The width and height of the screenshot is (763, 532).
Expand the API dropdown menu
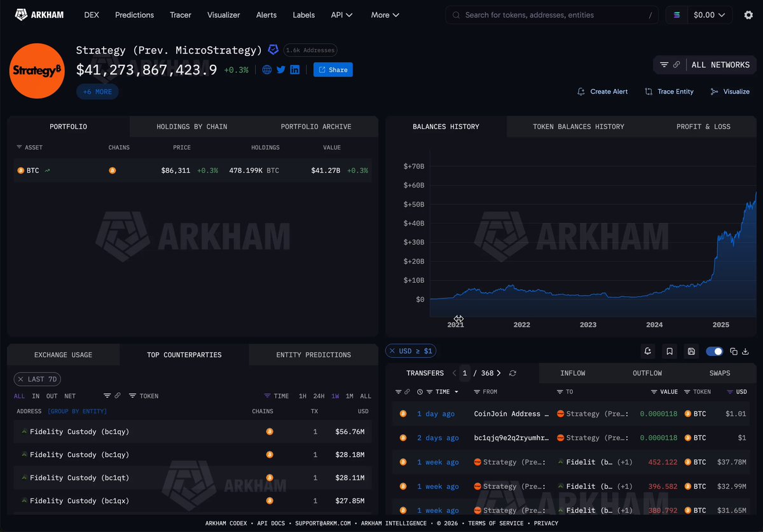point(342,15)
